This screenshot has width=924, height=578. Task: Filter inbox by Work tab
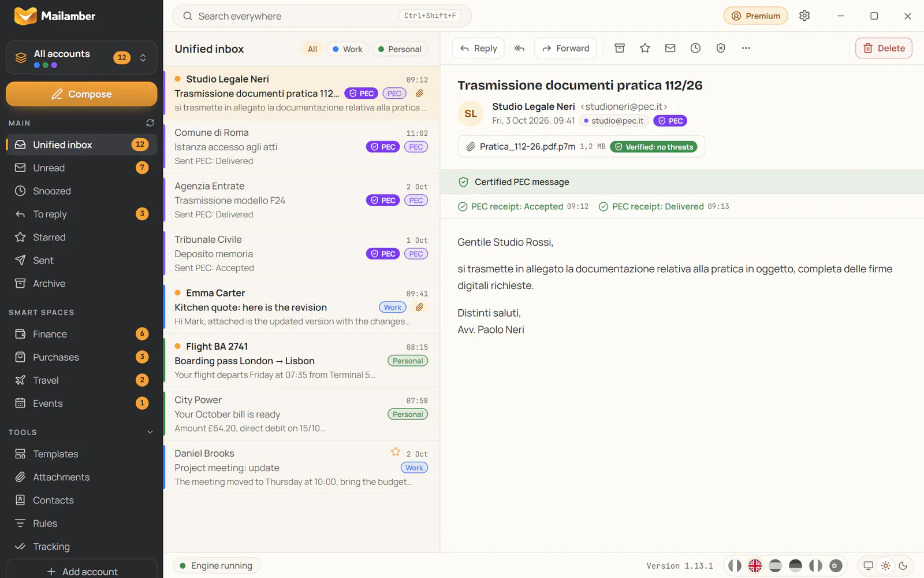348,49
